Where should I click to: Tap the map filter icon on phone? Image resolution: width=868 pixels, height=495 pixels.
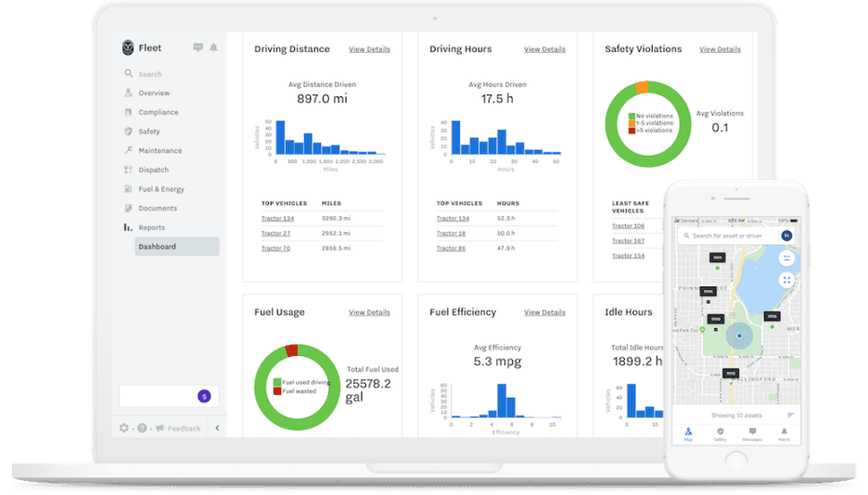(786, 259)
